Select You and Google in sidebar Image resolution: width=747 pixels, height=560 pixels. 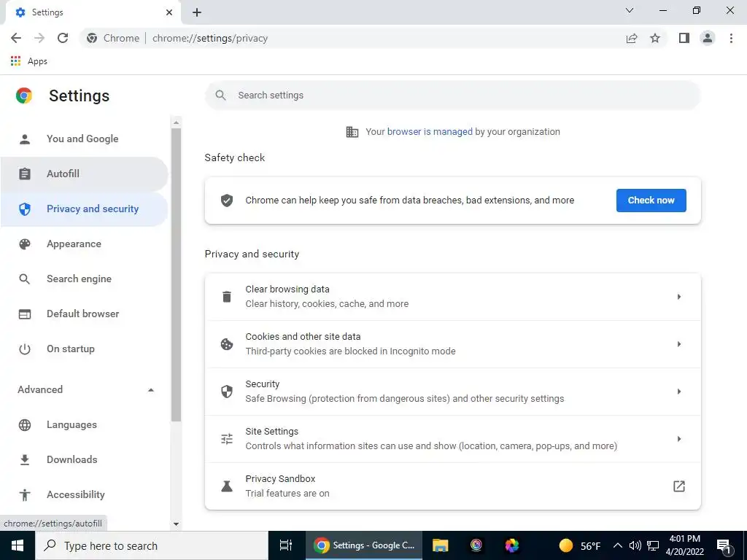pos(85,139)
